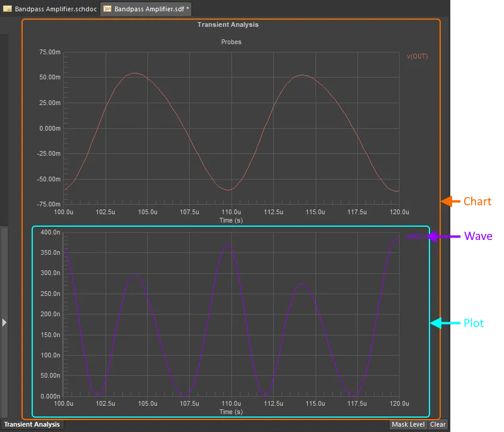Click the Mask Level button

pyautogui.click(x=408, y=424)
